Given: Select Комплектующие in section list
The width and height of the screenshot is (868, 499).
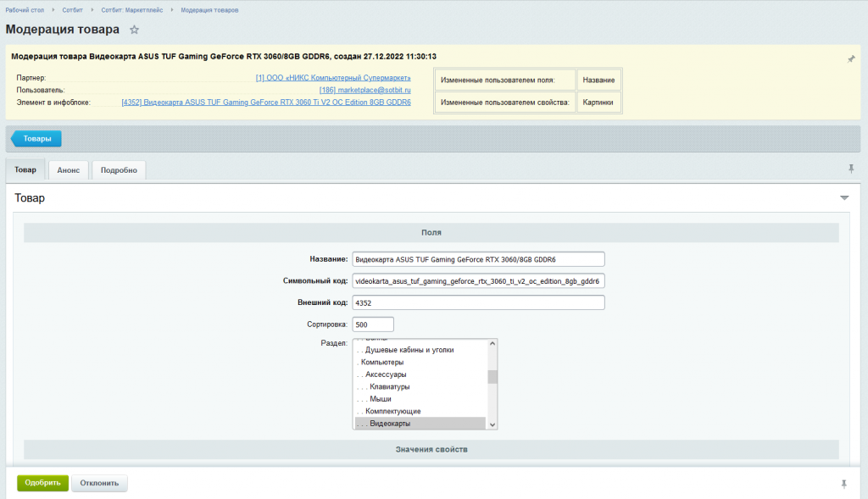Looking at the screenshot, I should (420, 411).
